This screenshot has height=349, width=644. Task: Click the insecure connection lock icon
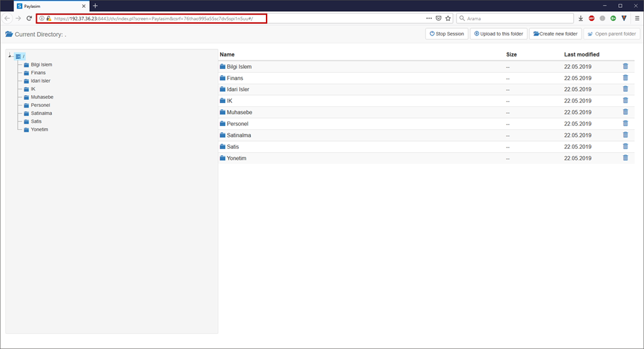(49, 18)
